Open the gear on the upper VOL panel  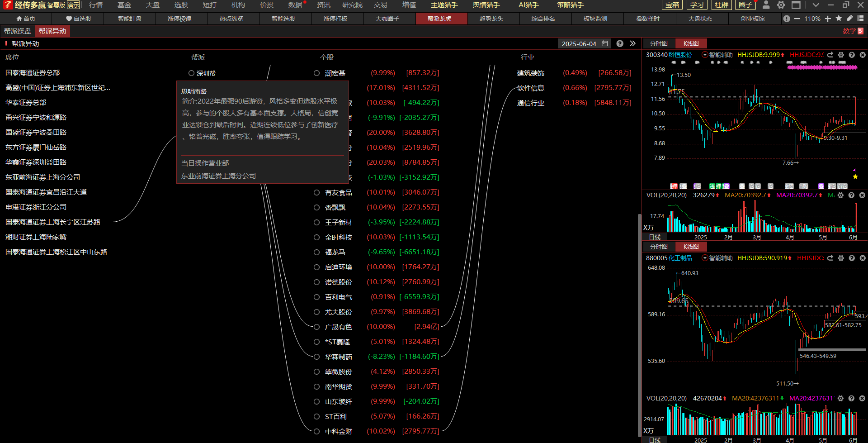click(x=840, y=195)
